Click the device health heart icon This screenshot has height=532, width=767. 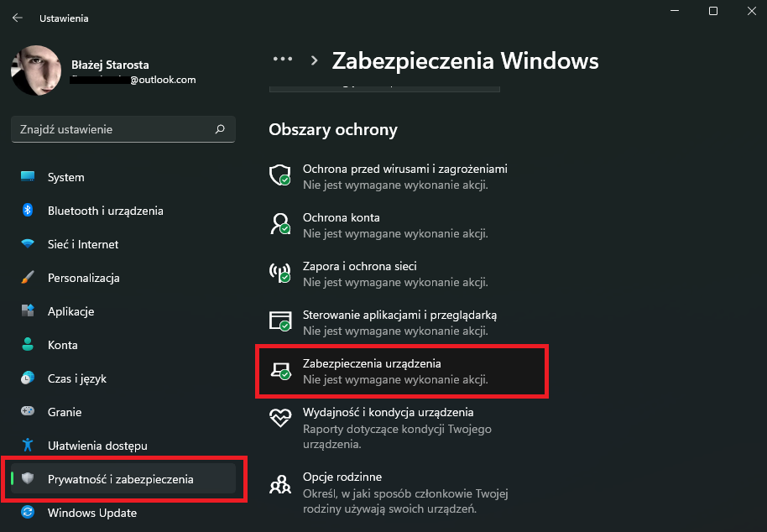click(x=279, y=418)
